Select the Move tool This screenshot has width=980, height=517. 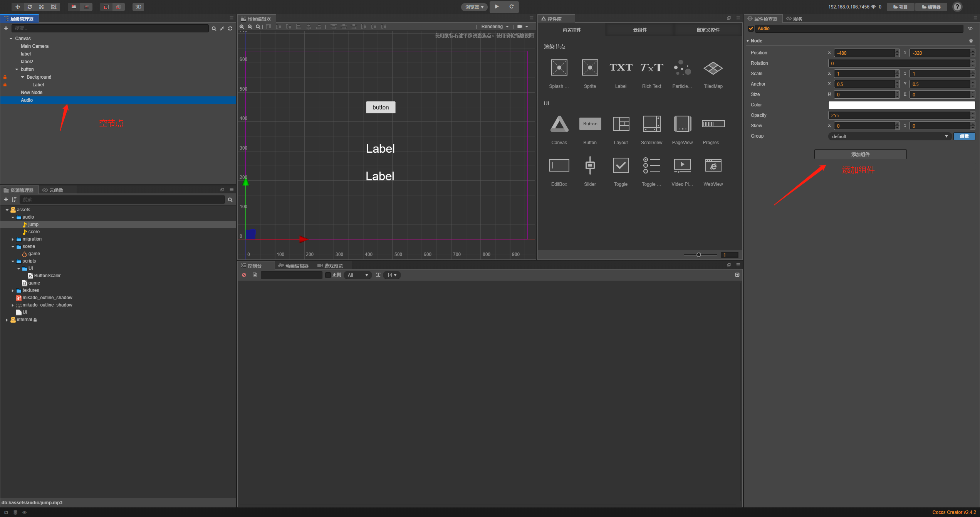(17, 7)
